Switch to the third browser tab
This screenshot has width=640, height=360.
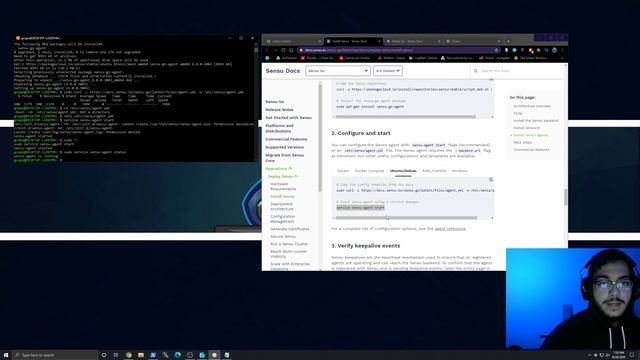coord(413,41)
